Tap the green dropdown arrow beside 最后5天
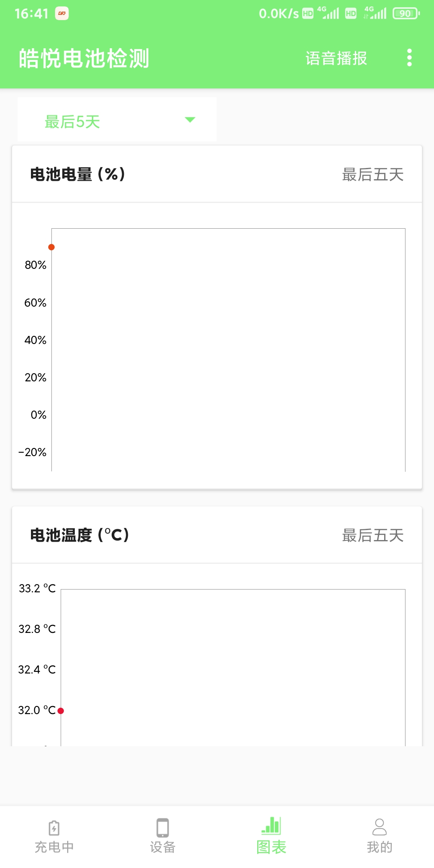 (x=191, y=119)
